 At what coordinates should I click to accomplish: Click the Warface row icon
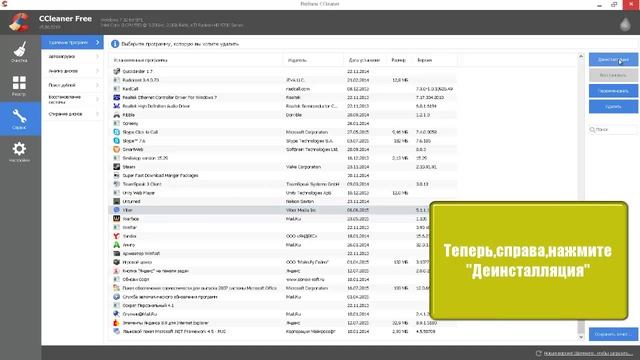coord(116,219)
